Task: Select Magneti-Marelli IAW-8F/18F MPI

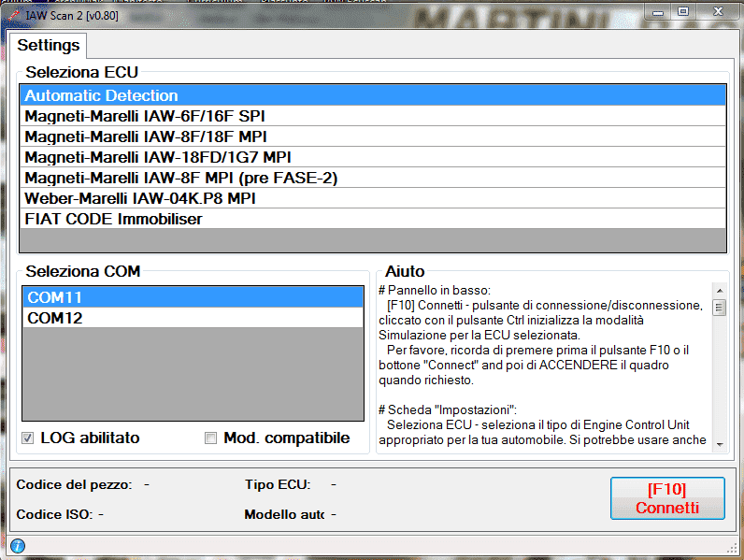Action: click(373, 136)
